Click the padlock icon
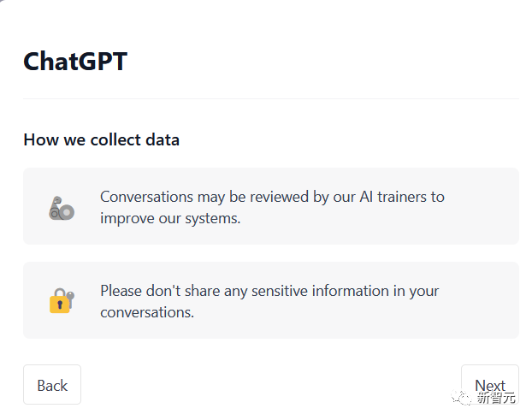The image size is (532, 420). tap(61, 300)
